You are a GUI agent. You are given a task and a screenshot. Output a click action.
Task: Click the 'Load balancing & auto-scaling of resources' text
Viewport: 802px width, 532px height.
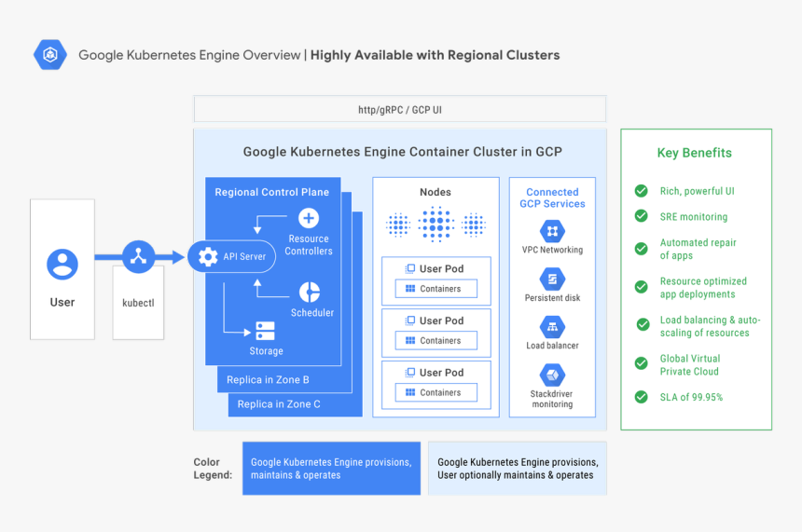(711, 326)
